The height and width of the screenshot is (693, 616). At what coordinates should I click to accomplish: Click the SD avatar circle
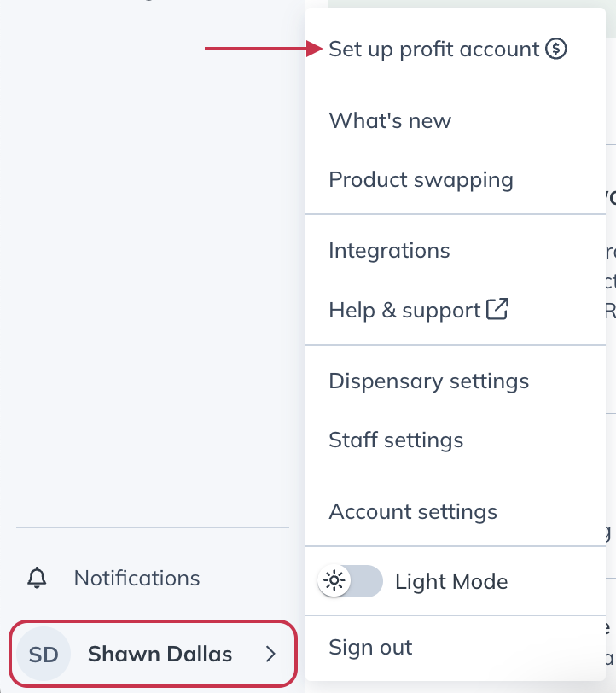pos(44,654)
